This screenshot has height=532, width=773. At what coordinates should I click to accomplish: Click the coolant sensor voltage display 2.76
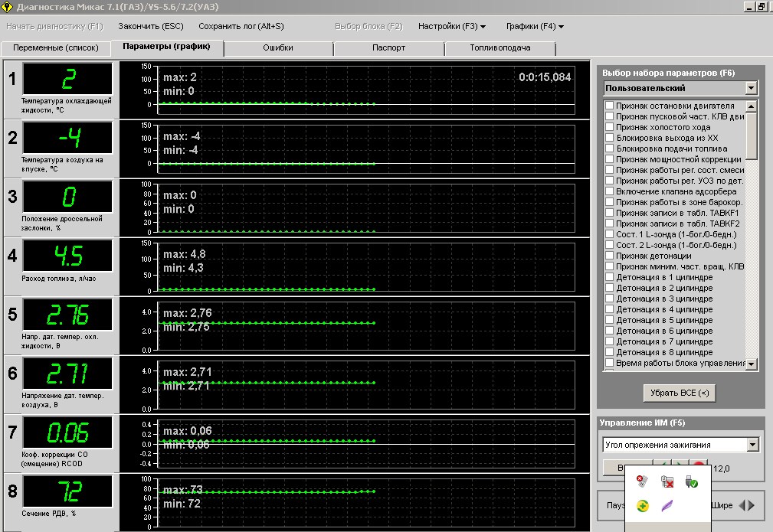point(67,315)
